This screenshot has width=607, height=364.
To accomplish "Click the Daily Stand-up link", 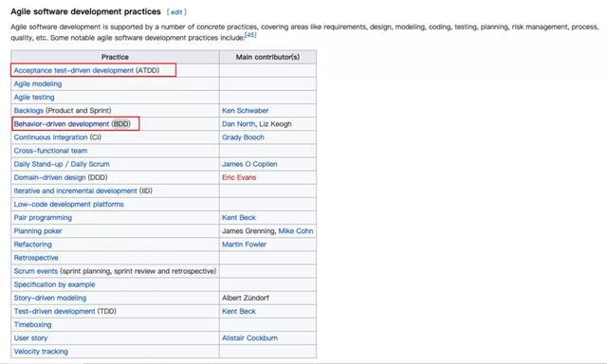I will [x=38, y=164].
